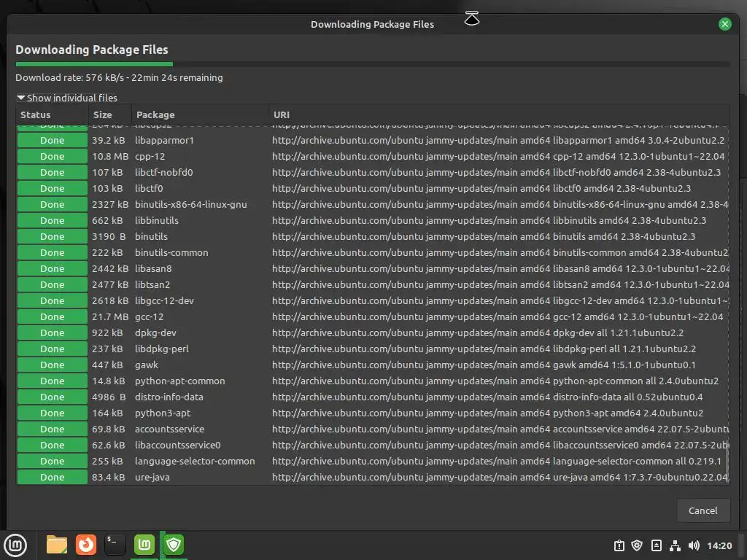Image resolution: width=747 pixels, height=560 pixels.
Task: Open the Linux Mint start menu
Action: (15, 545)
